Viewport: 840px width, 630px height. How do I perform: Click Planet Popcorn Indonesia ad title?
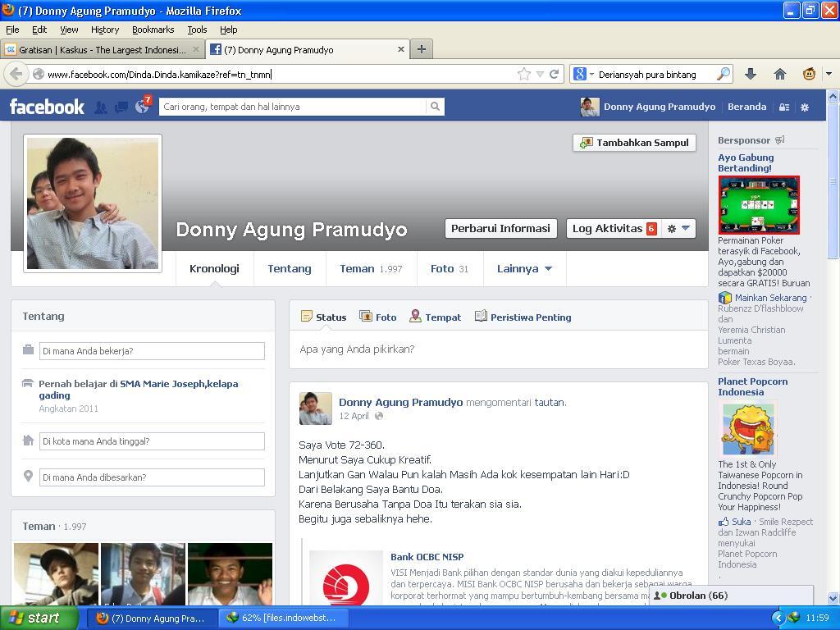pos(753,386)
